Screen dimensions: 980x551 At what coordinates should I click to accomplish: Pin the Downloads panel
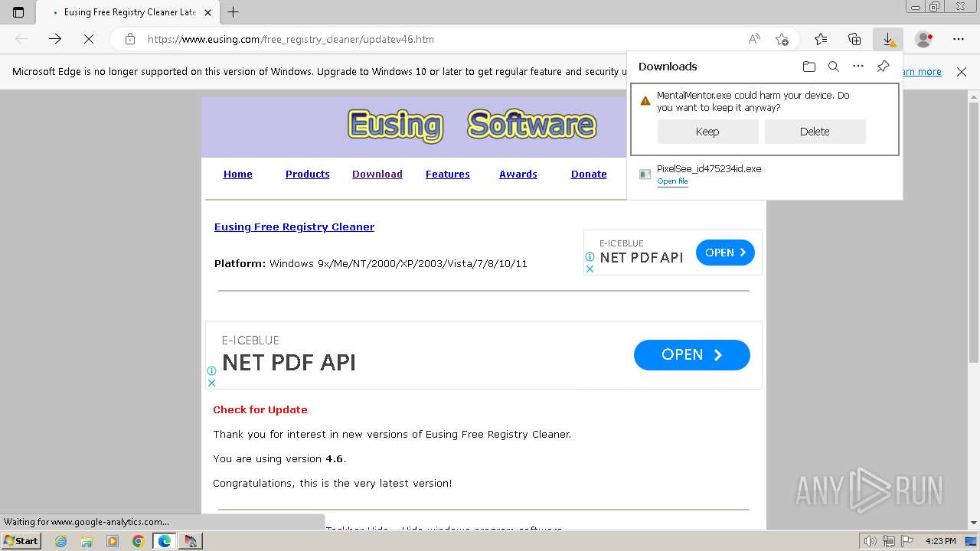pos(883,67)
